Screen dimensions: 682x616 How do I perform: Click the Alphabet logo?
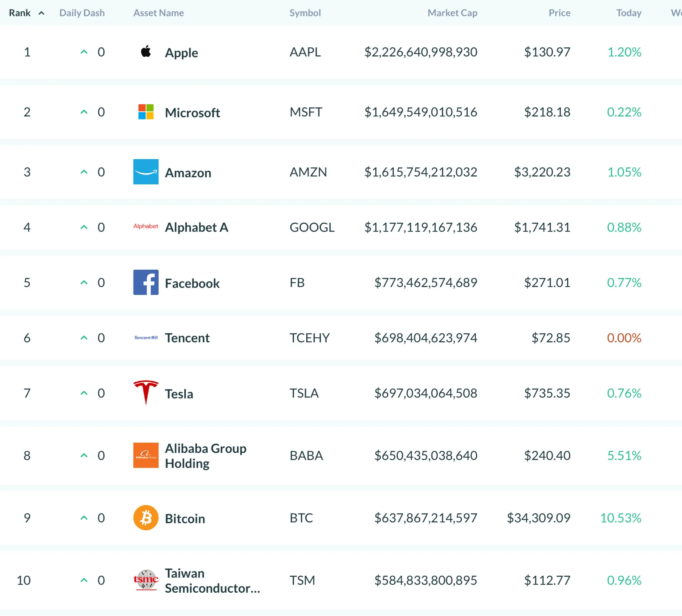coord(146,227)
